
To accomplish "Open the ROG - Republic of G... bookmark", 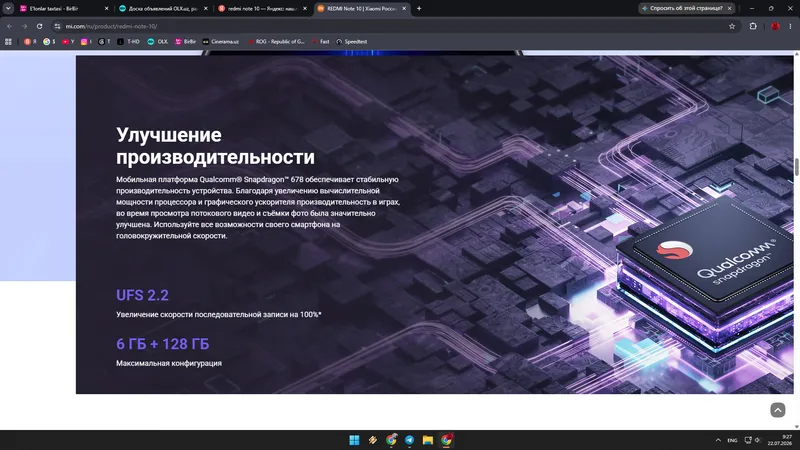I will (x=276, y=42).
